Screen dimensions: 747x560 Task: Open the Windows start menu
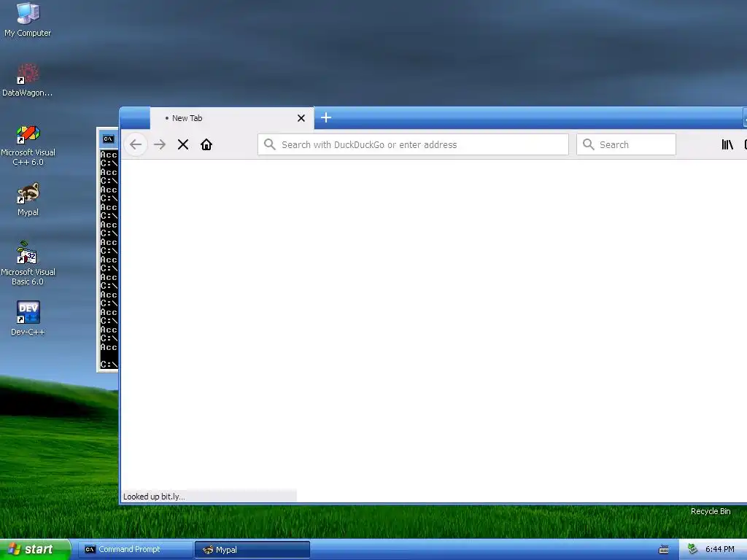click(35, 549)
